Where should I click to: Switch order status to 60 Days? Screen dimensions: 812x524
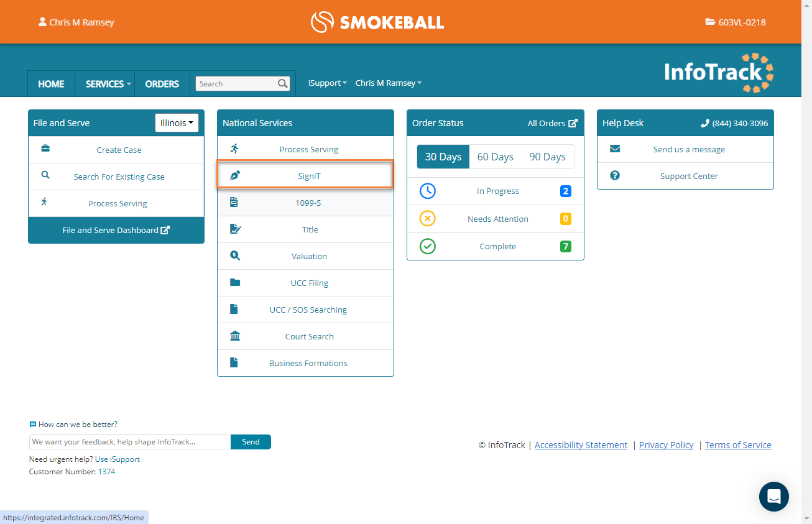[x=495, y=157]
